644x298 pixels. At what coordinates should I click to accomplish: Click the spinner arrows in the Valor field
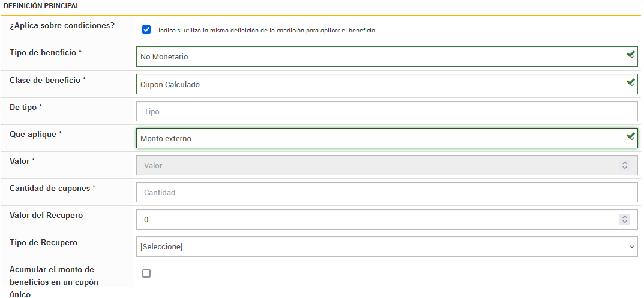tap(625, 165)
